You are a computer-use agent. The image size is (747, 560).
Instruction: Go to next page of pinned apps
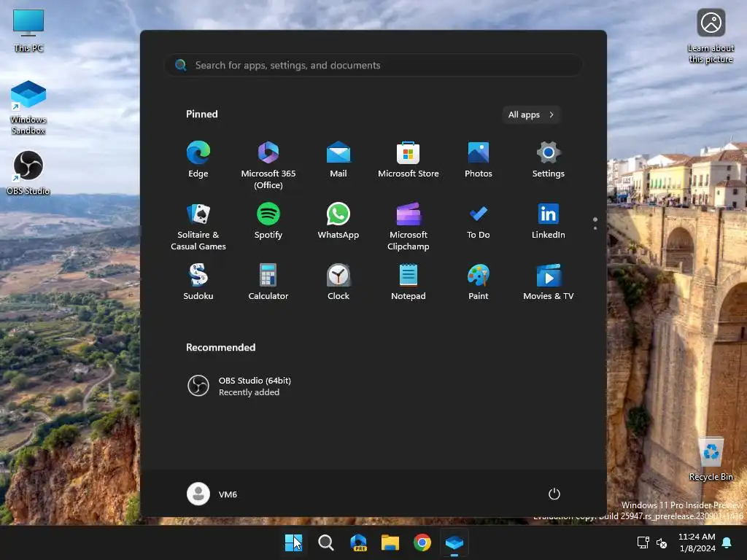(x=595, y=228)
